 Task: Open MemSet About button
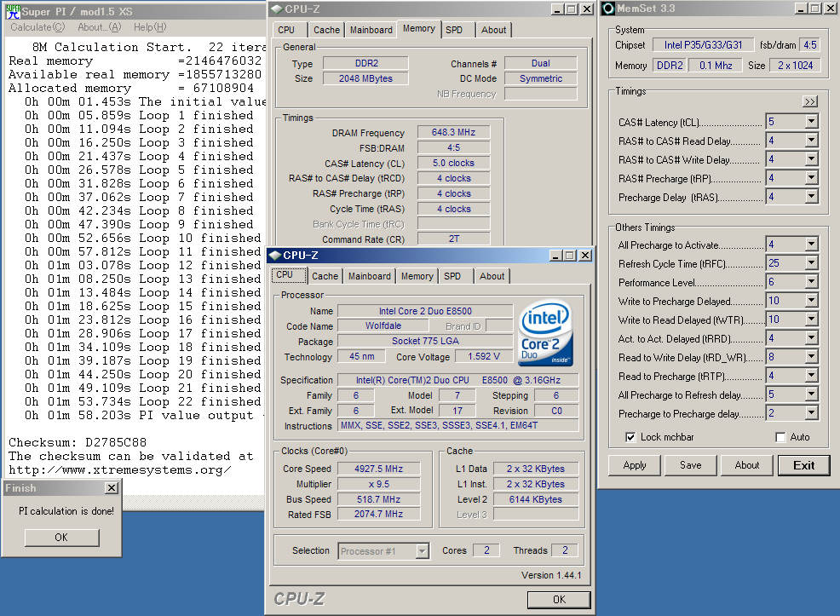[747, 465]
